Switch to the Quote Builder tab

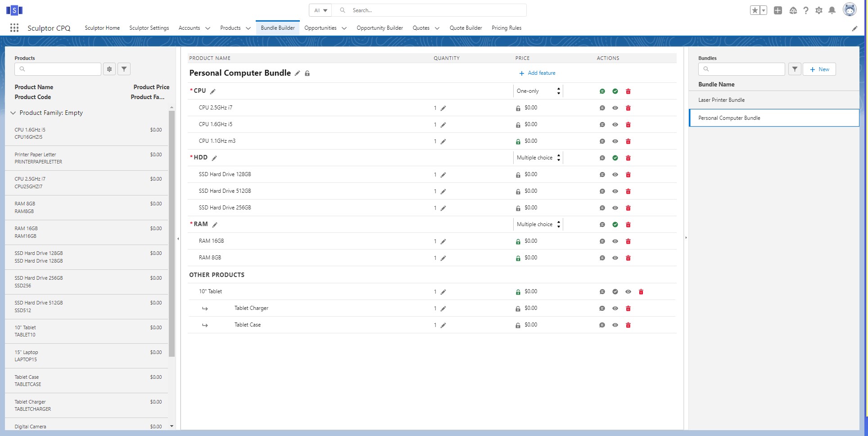coord(466,28)
